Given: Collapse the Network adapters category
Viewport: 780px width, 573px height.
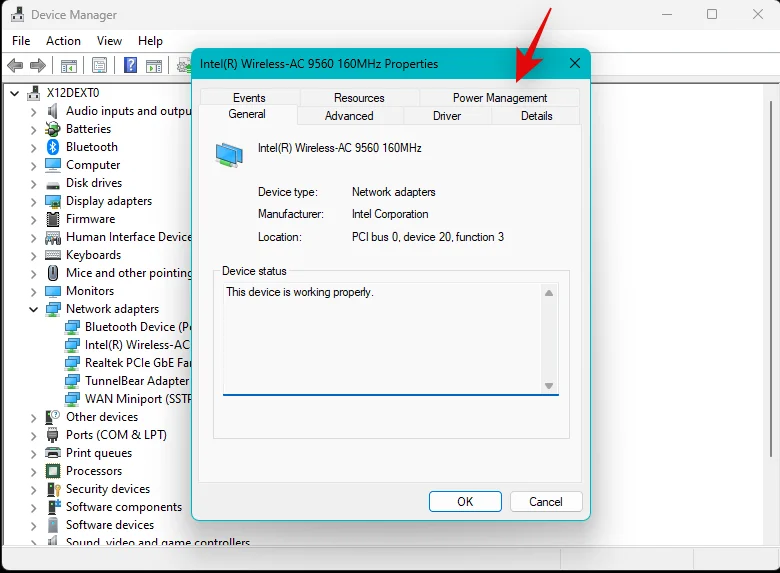Looking at the screenshot, I should click(x=33, y=309).
